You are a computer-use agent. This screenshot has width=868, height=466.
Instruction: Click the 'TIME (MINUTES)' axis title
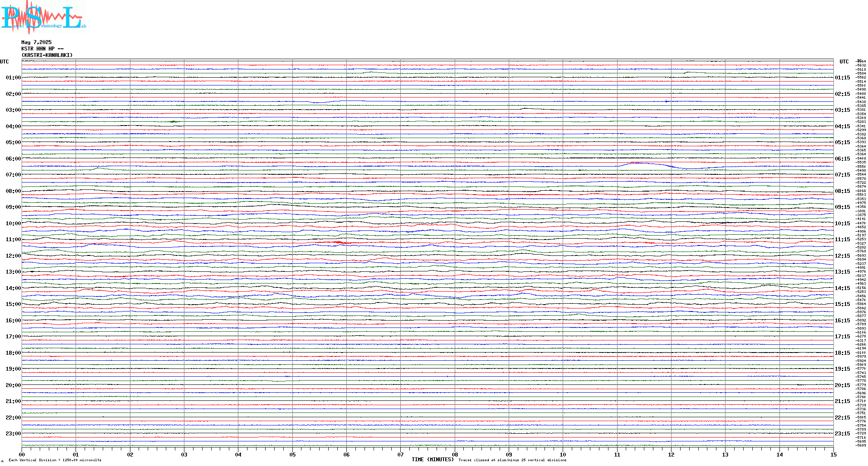(433, 460)
